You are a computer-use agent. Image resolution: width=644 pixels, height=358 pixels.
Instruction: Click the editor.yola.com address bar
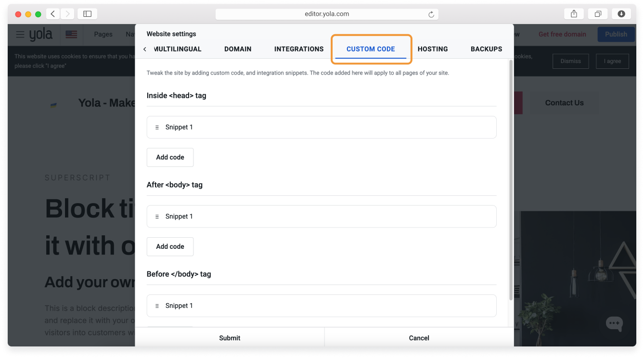[327, 14]
